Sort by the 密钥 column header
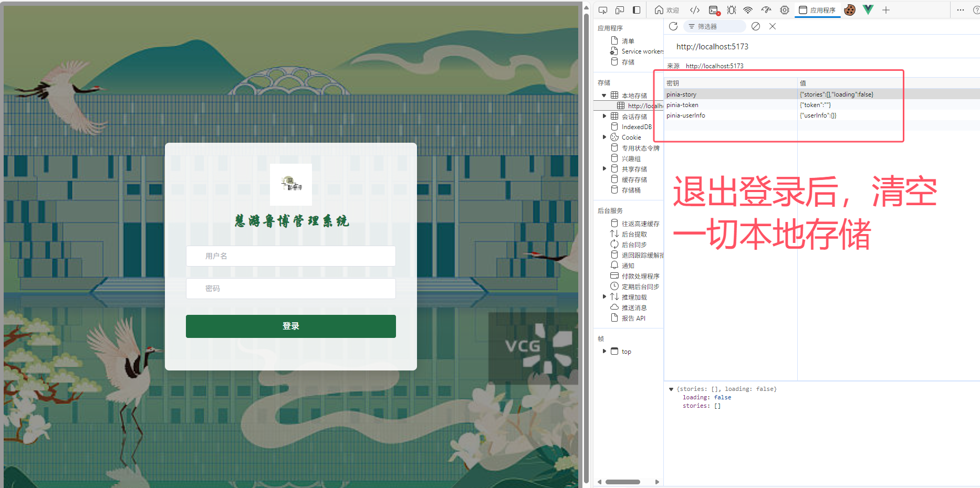Image resolution: width=980 pixels, height=488 pixels. (731, 83)
